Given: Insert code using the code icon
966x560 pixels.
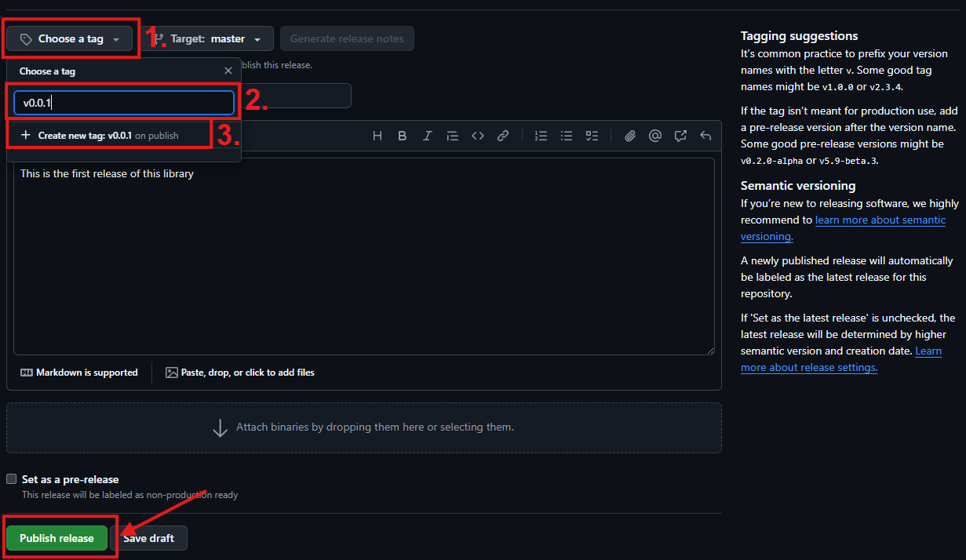Looking at the screenshot, I should click(x=478, y=136).
